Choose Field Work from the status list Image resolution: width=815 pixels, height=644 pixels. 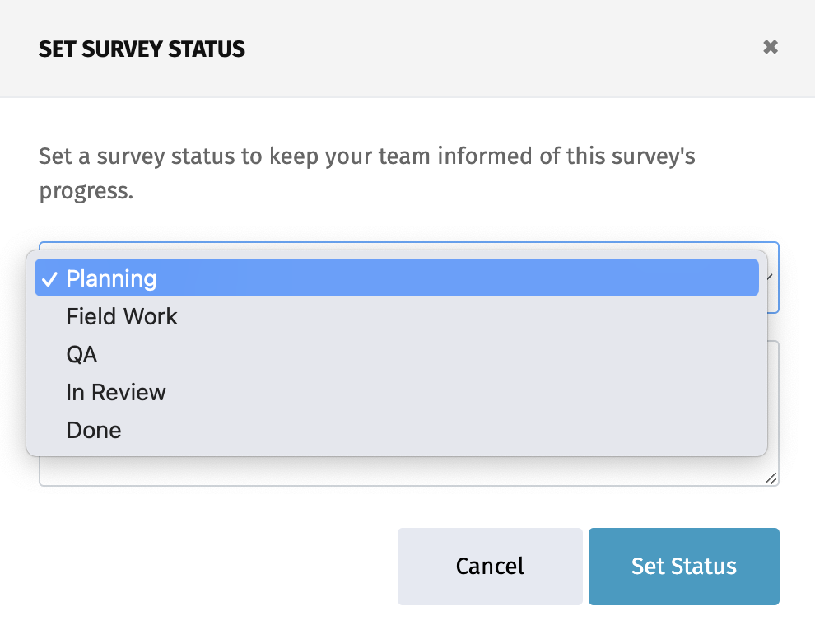tap(122, 316)
